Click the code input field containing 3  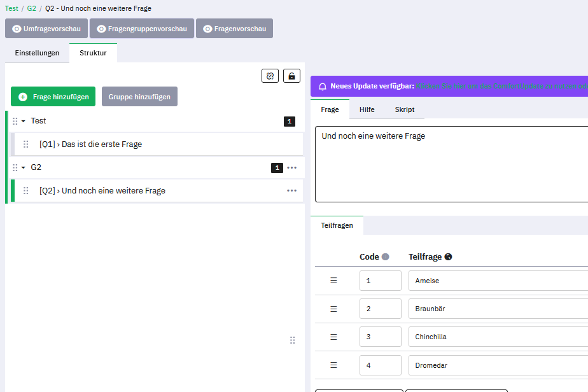pos(380,337)
